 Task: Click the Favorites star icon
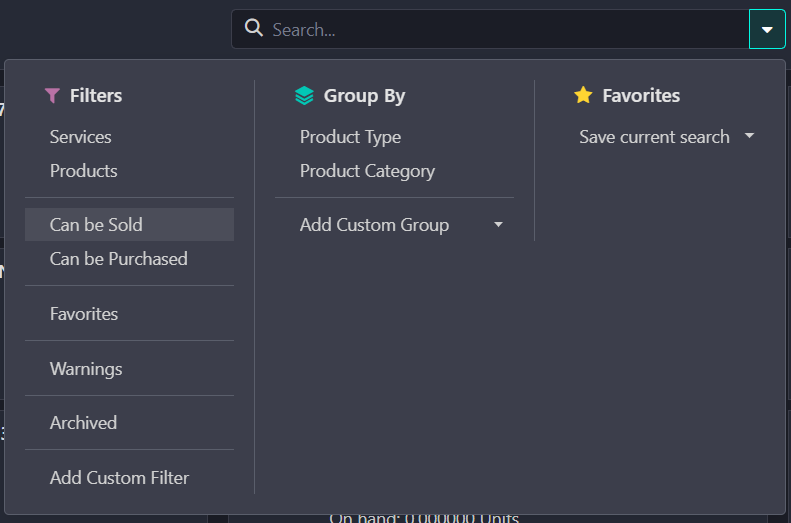[x=583, y=96]
